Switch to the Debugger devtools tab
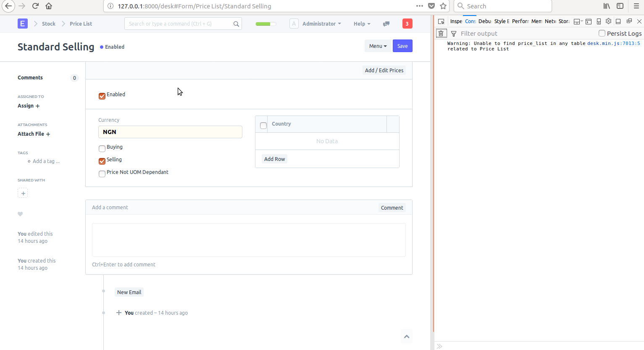Screen dimensions: 644x350 pos(485,21)
